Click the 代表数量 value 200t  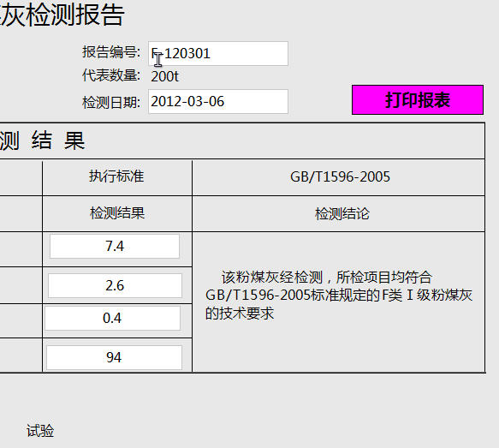click(164, 76)
